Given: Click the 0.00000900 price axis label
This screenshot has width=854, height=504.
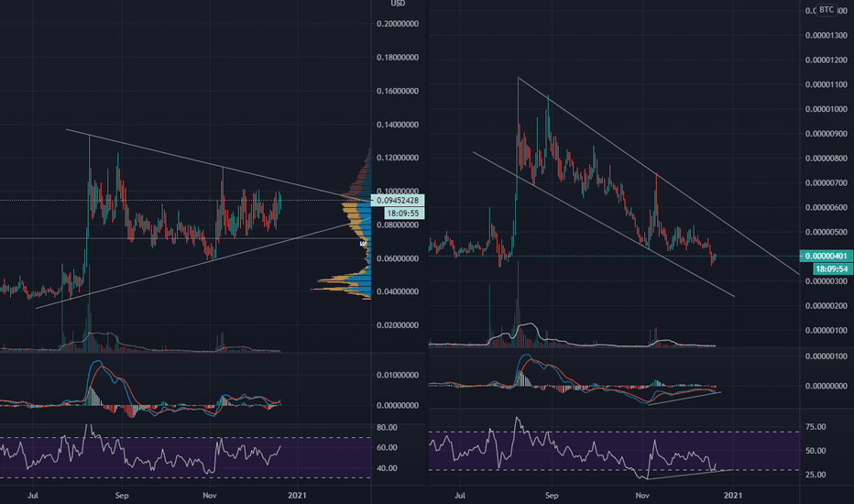Looking at the screenshot, I should click(827, 134).
